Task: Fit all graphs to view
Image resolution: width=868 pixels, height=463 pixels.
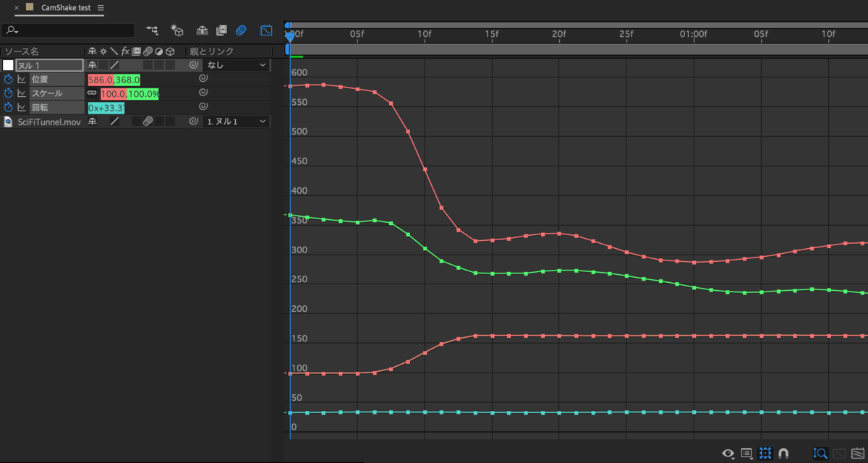Action: click(x=858, y=454)
